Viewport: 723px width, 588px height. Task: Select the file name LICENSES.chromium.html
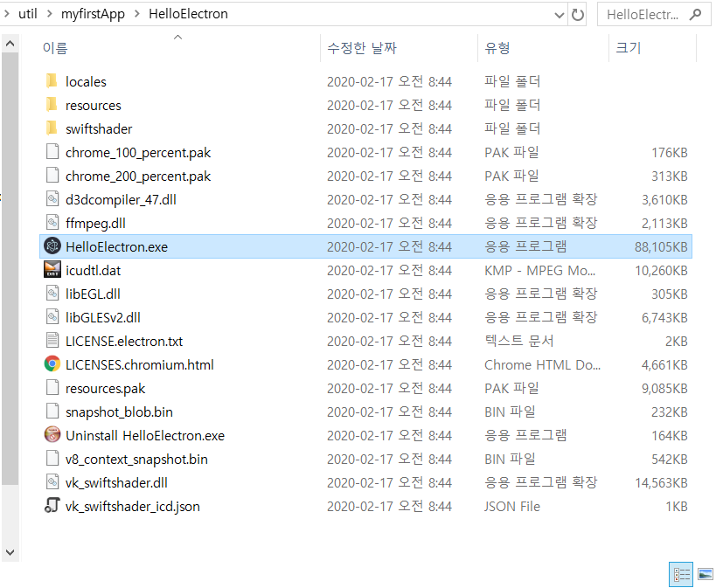(140, 365)
